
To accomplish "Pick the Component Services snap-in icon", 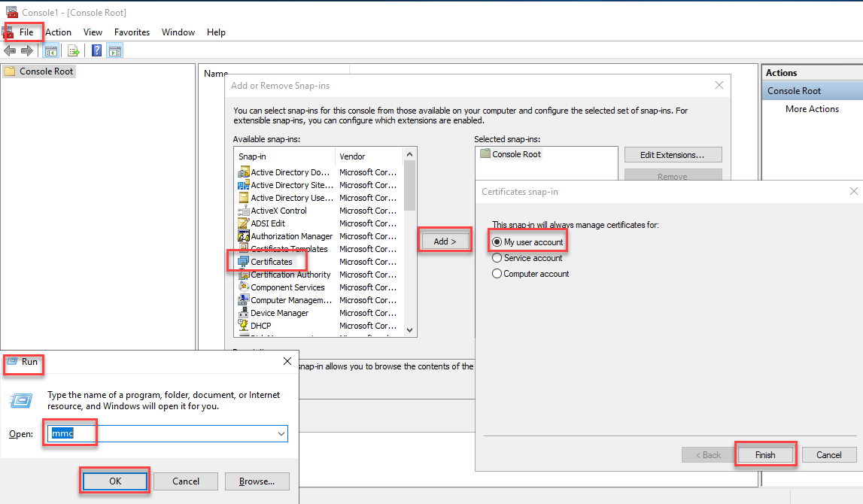I will [x=243, y=287].
